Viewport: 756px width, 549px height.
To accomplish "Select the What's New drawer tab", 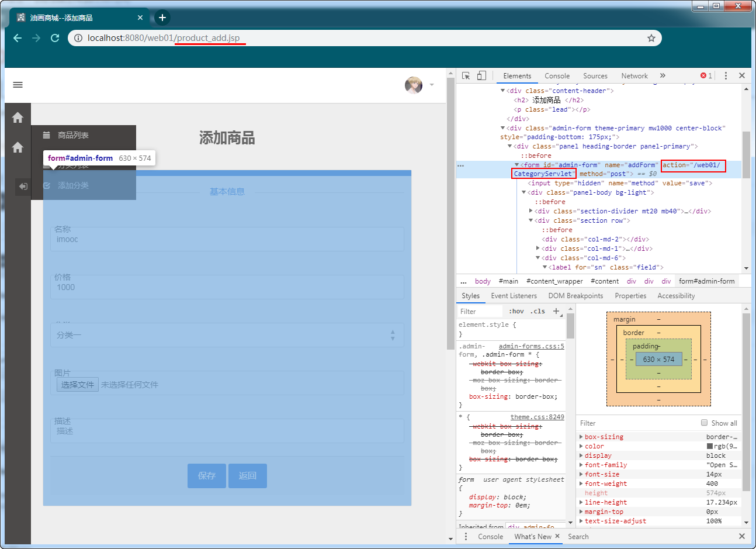I will click(532, 537).
